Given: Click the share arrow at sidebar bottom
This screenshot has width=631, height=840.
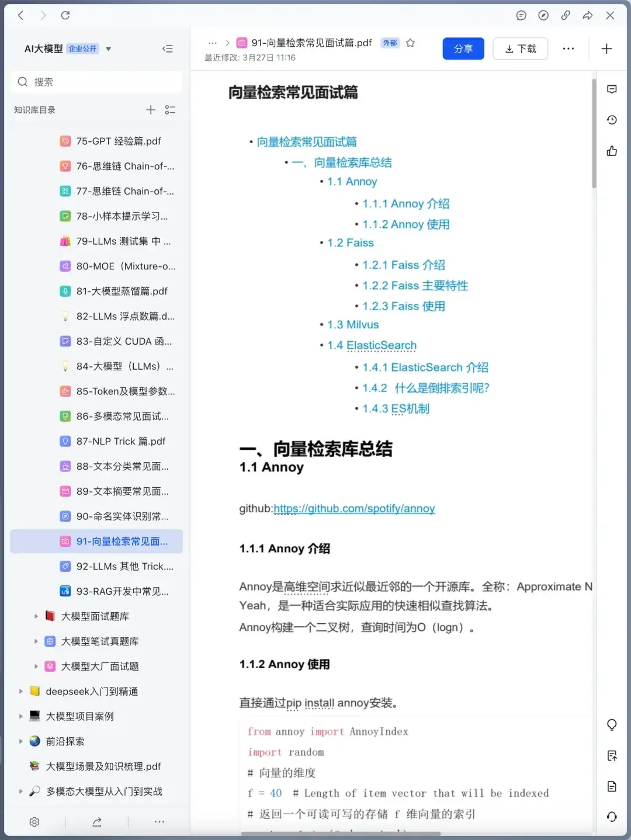Looking at the screenshot, I should [96, 821].
